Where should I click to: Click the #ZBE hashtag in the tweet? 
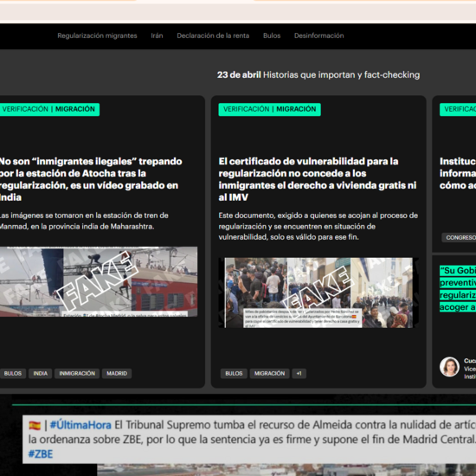point(41,454)
